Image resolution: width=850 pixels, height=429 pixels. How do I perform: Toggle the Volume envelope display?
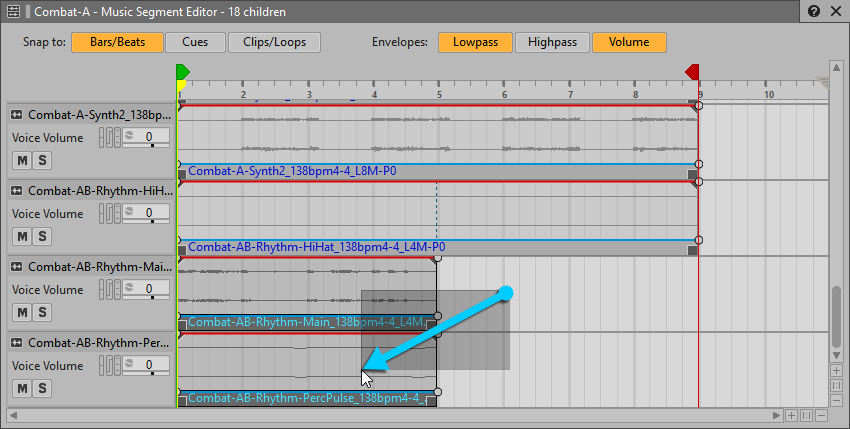click(629, 42)
